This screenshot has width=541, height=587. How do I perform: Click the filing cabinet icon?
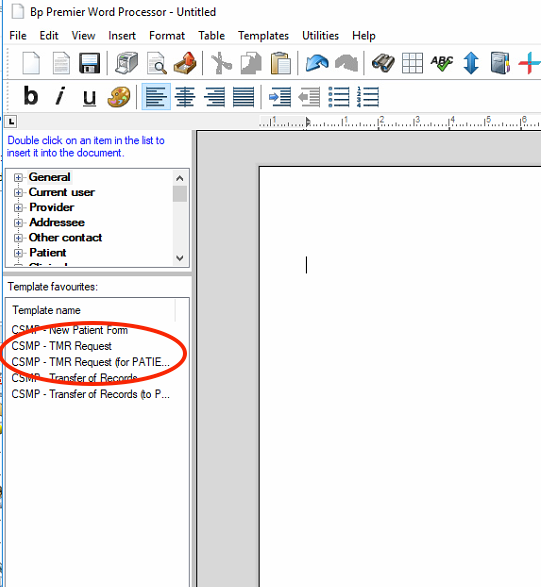click(x=500, y=63)
